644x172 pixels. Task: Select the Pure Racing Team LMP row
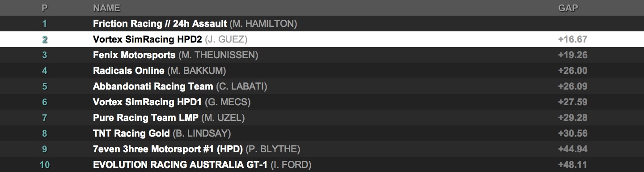(x=322, y=118)
